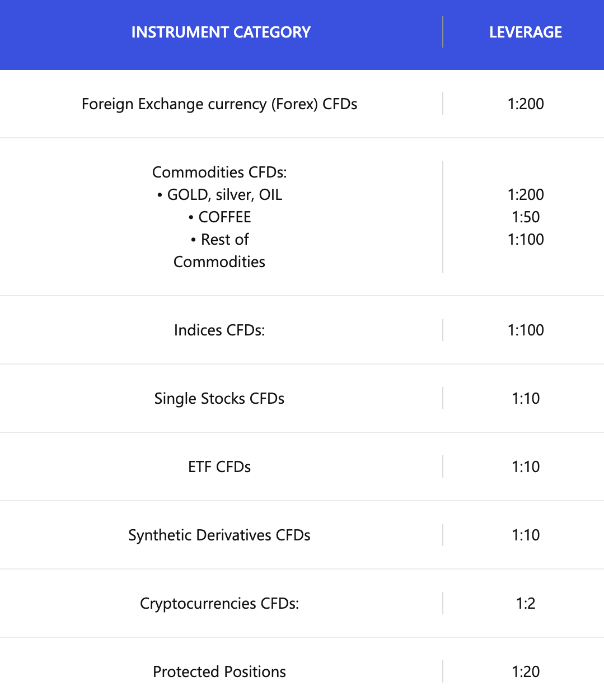Click the LEVERAGE column header
The image size is (604, 700).
[525, 32]
